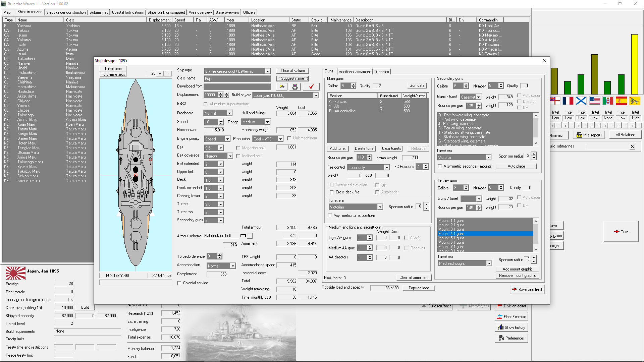Click the French flag icon
Image resolution: width=644 pixels, height=362 pixels.
coord(568,101)
